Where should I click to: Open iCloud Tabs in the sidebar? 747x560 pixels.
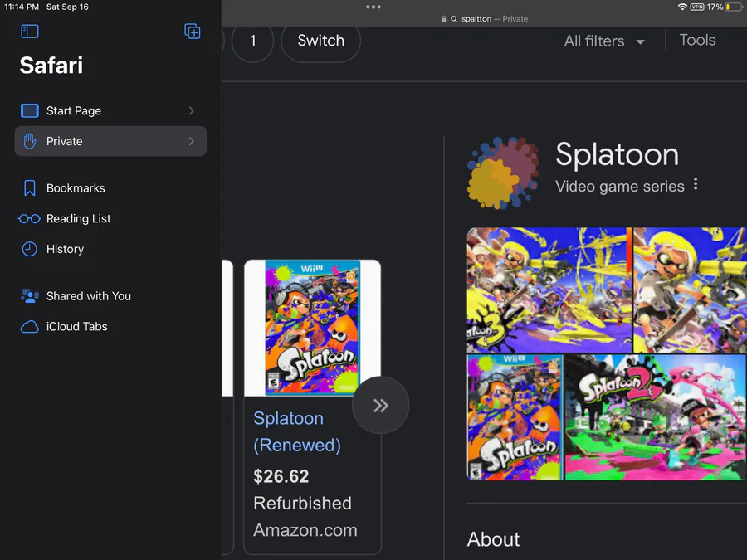pyautogui.click(x=110, y=326)
